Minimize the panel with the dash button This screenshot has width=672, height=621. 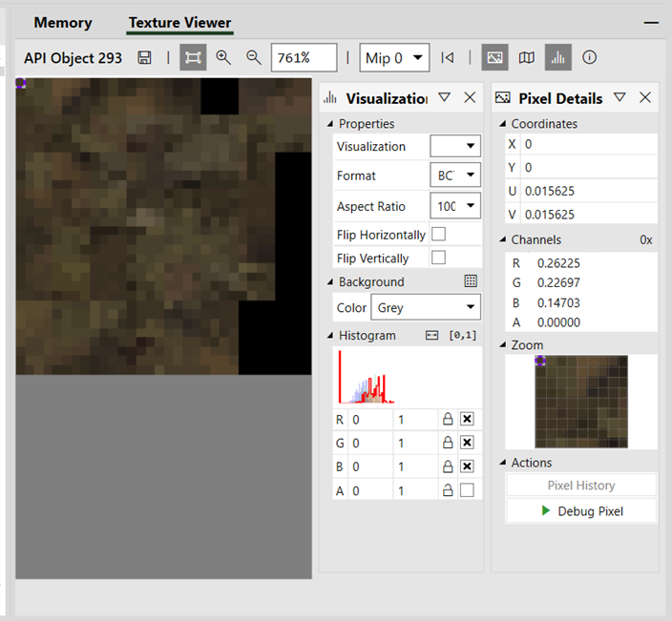click(651, 23)
